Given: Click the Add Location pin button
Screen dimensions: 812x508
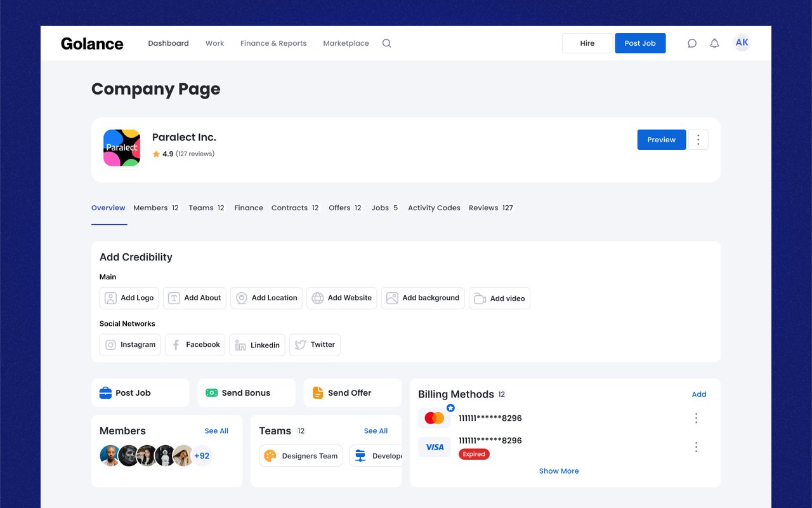Looking at the screenshot, I should [266, 298].
